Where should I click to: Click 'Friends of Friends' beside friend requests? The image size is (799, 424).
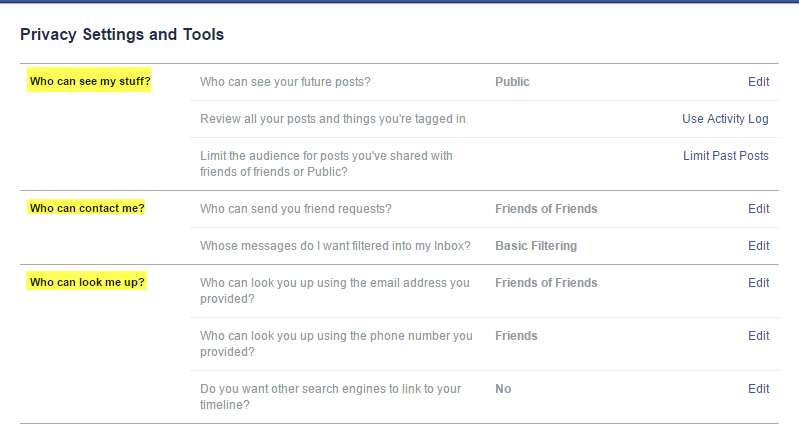coord(546,209)
